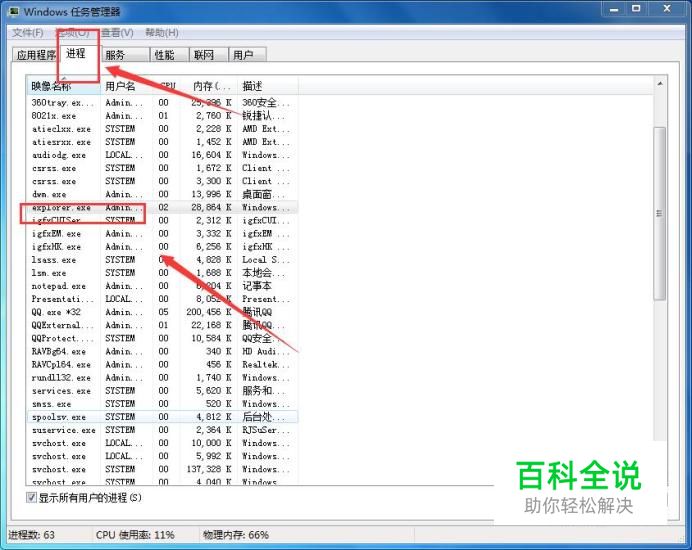692x550 pixels.
Task: Select the 8021x.exe process row
Action: tap(162, 116)
